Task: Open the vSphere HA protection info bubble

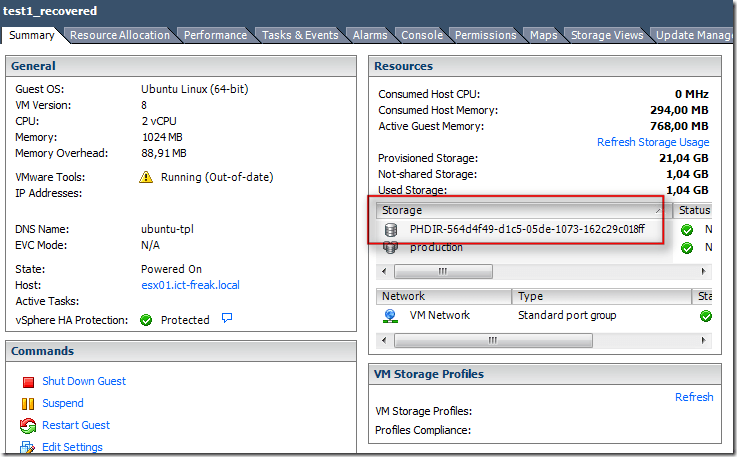Action: point(227,319)
